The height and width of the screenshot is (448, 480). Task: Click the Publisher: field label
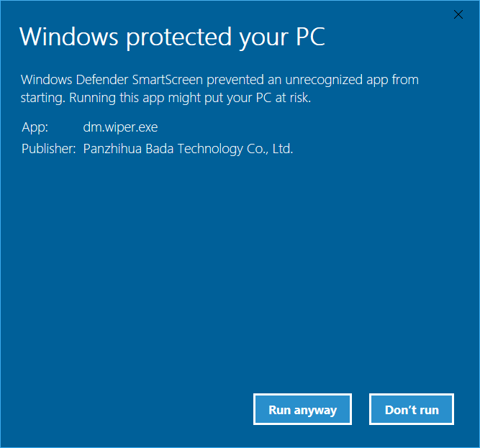[49, 149]
